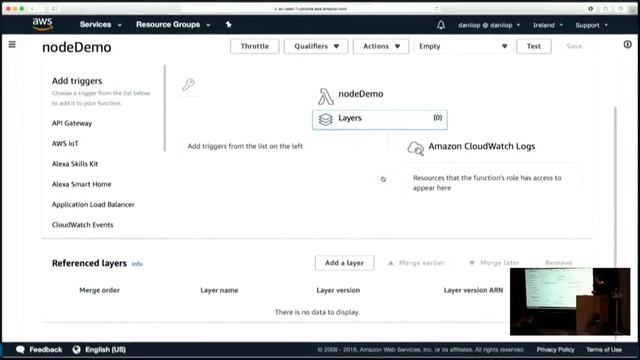Viewport: 640px width, 360px height.
Task: Open the notifications bell
Action: coord(441,25)
